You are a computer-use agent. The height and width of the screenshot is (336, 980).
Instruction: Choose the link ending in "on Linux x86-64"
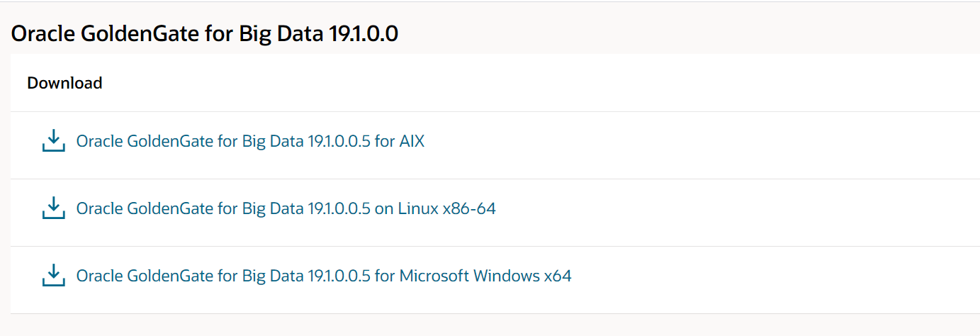pyautogui.click(x=286, y=208)
